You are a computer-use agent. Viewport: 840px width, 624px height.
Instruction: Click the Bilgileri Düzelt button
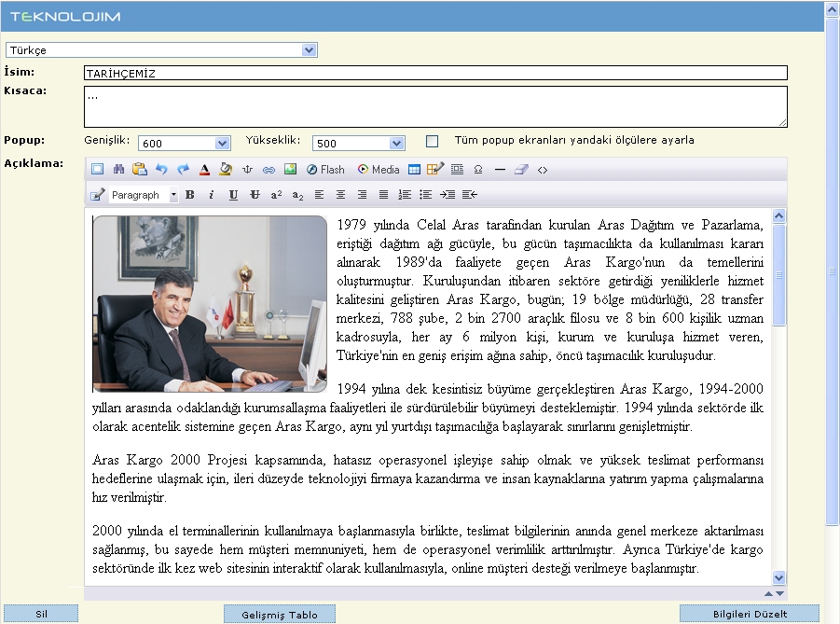(750, 614)
